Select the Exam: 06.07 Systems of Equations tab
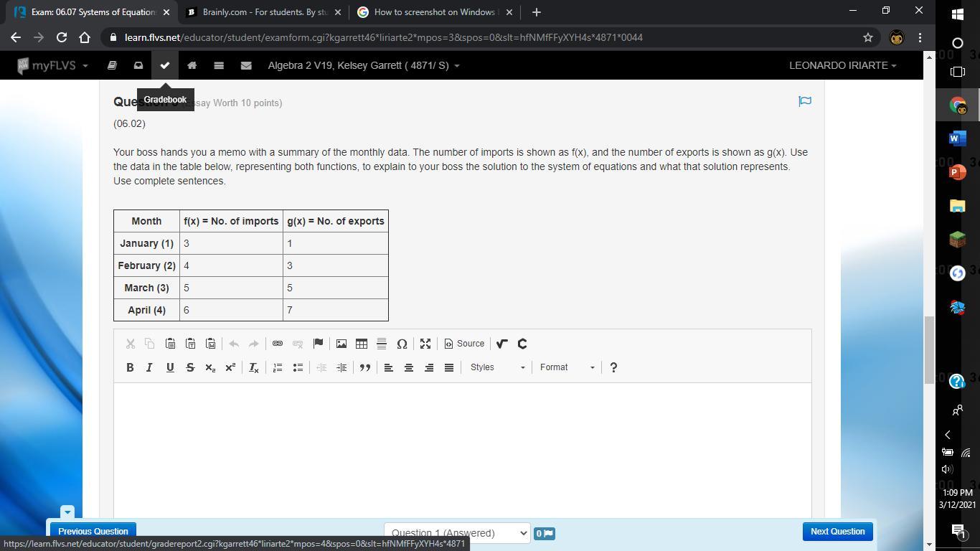This screenshot has width=980, height=551. tap(91, 12)
